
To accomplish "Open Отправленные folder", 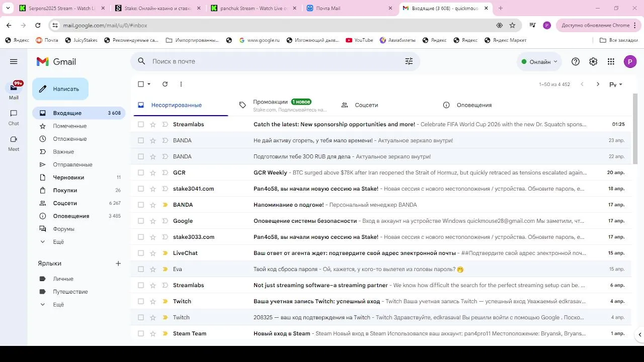I will click(79, 164).
